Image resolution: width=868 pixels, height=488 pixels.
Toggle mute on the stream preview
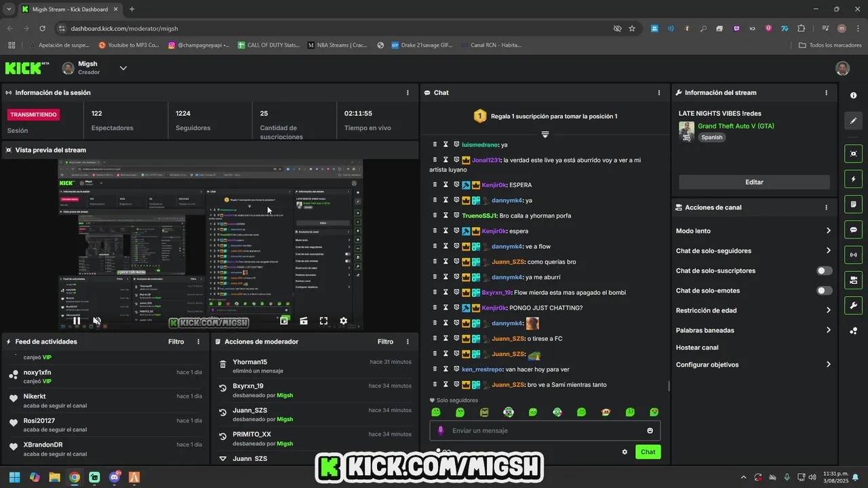pos(97,321)
